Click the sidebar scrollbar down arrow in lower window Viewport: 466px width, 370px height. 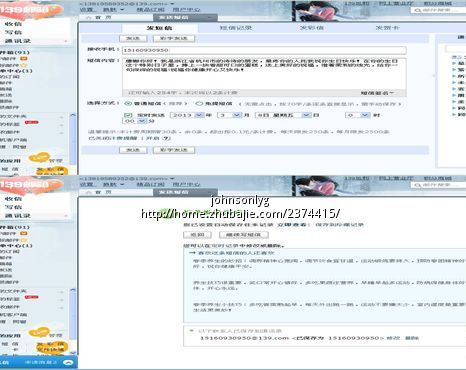73,352
